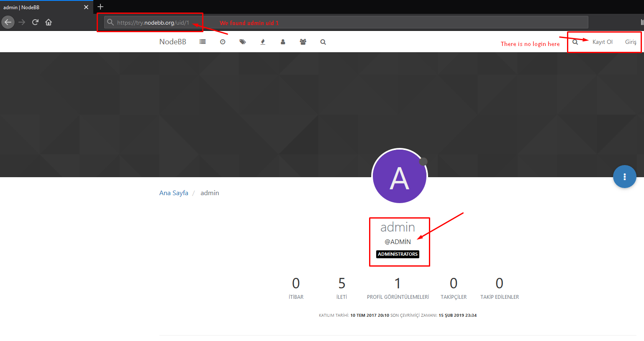644x341 pixels.
Task: Click the KATILIM TARİHİ join date text
Action: pyautogui.click(x=354, y=316)
